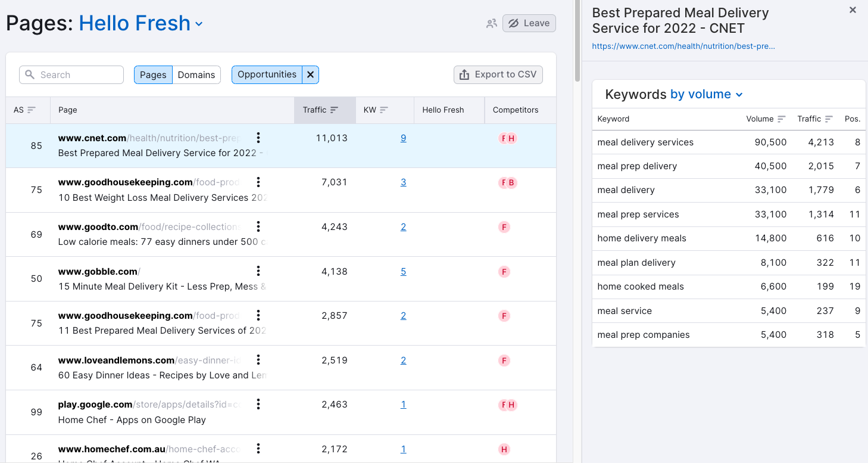The image size is (868, 463).
Task: Select the play.google.com page row
Action: [x=281, y=412]
